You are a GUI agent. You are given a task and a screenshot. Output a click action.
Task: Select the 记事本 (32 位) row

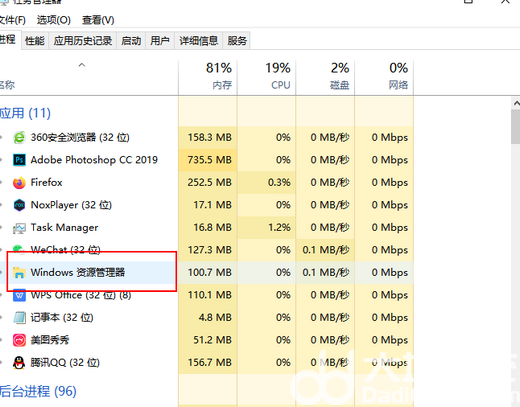coord(207,318)
